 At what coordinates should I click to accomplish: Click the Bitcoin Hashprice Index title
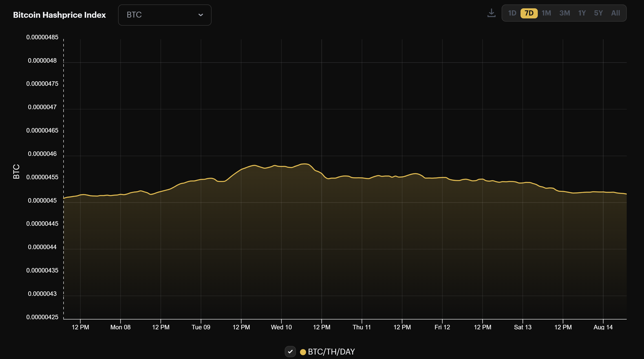click(x=60, y=15)
